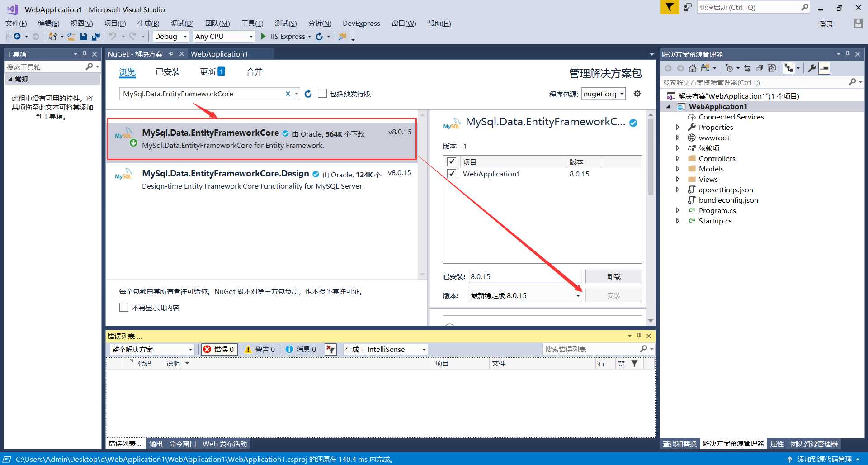Viewport: 868px width, 465px height.
Task: Expand the Controllers folder node
Action: [677, 158]
